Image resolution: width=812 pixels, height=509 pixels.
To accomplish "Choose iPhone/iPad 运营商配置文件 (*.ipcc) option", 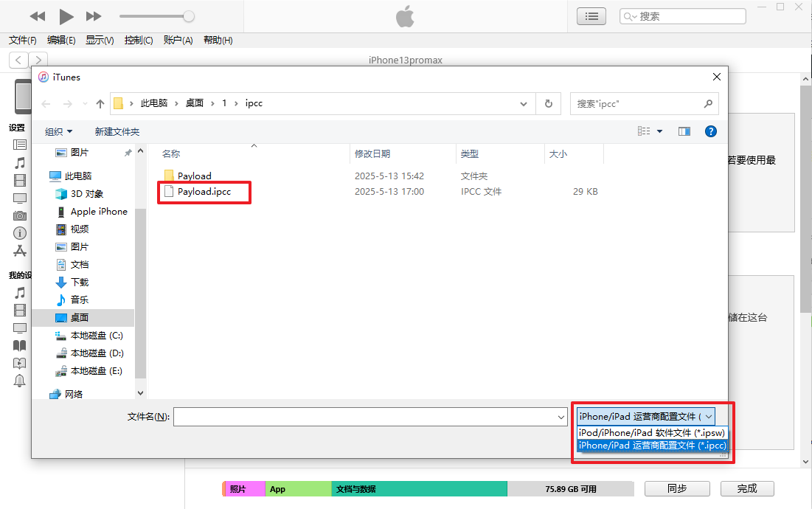I will point(652,446).
